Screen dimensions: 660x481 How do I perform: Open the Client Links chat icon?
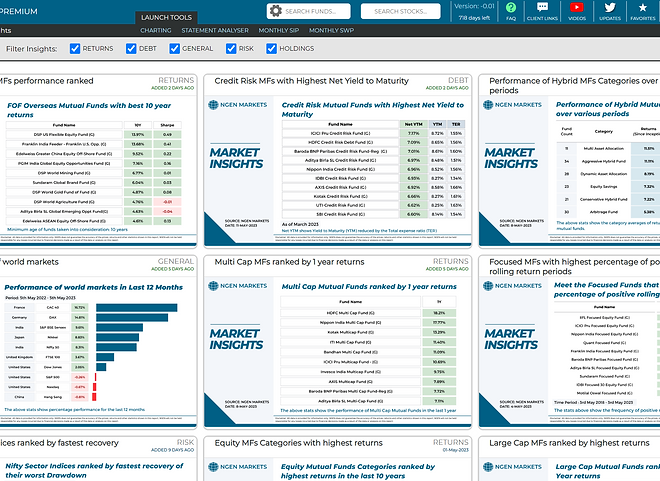[x=542, y=7]
